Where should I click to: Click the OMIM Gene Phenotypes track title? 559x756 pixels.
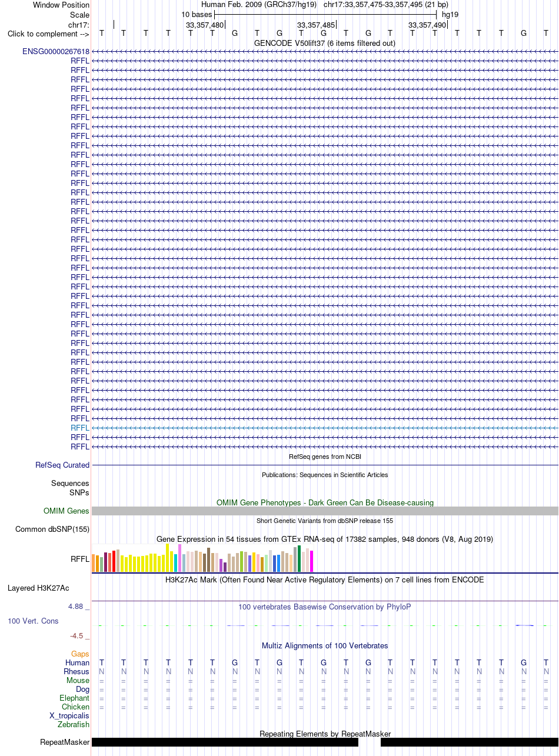point(325,502)
